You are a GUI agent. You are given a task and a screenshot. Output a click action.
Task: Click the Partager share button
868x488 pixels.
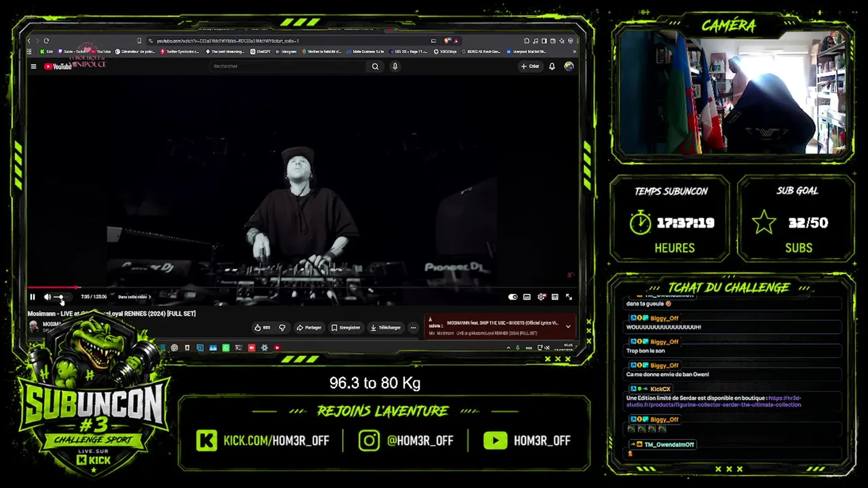tap(309, 327)
